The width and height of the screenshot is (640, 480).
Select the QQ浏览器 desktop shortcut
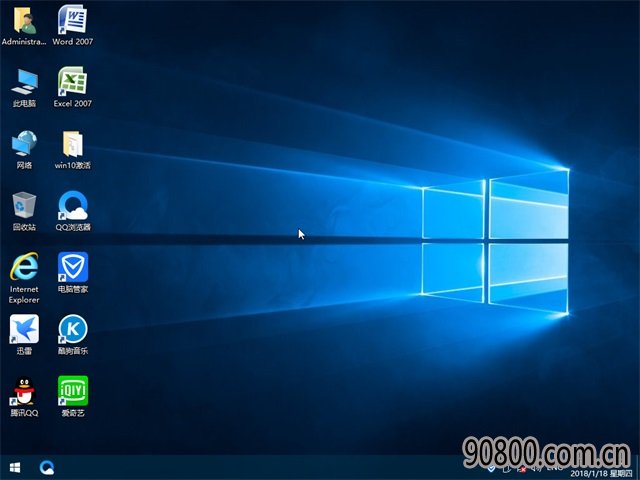73,211
